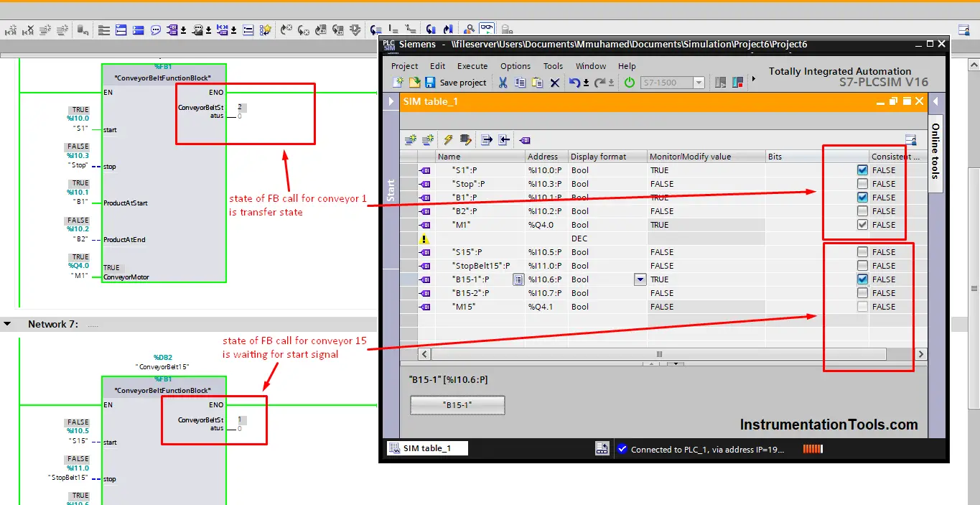Viewport: 980px width, 505px height.
Task: Click the Undo arrow in PLCSIM toolbar
Action: pyautogui.click(x=574, y=83)
